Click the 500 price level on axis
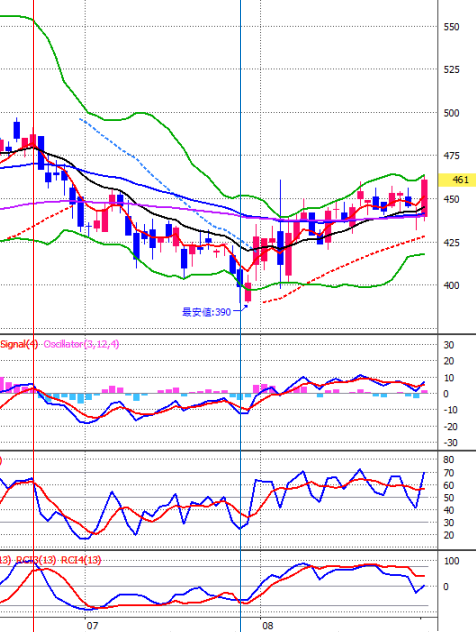The width and height of the screenshot is (476, 632). [451, 113]
